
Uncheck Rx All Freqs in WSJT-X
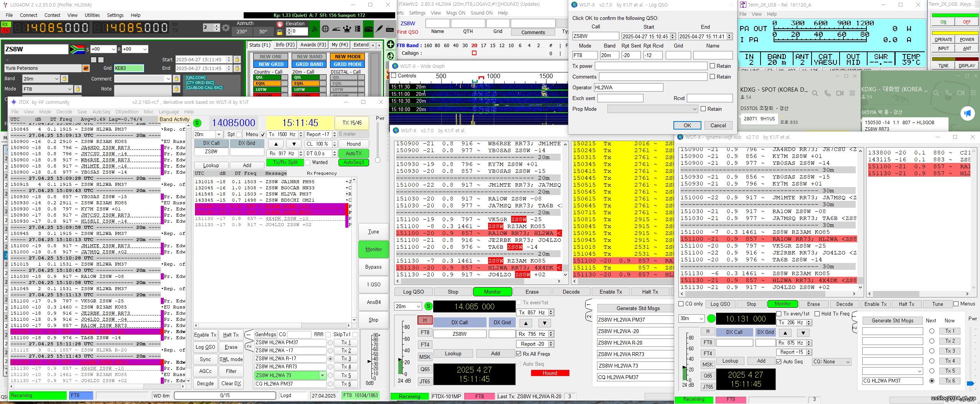pyautogui.click(x=519, y=354)
